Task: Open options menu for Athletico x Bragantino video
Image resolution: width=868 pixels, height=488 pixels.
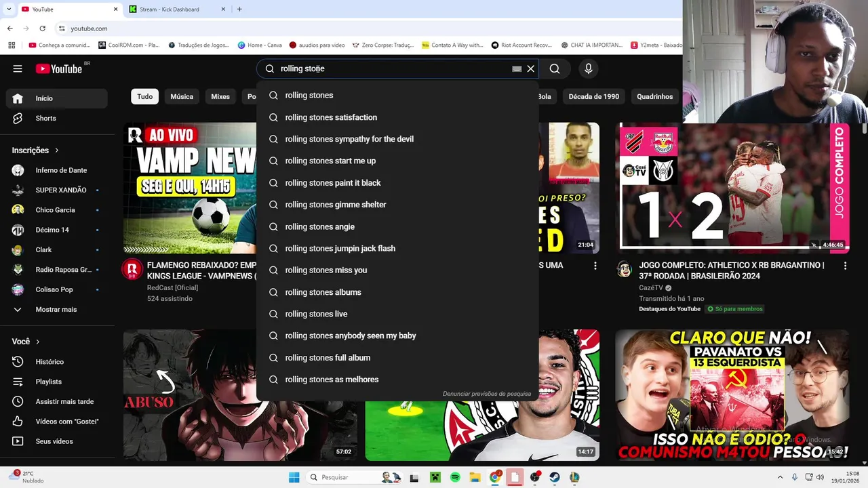Action: pyautogui.click(x=845, y=266)
